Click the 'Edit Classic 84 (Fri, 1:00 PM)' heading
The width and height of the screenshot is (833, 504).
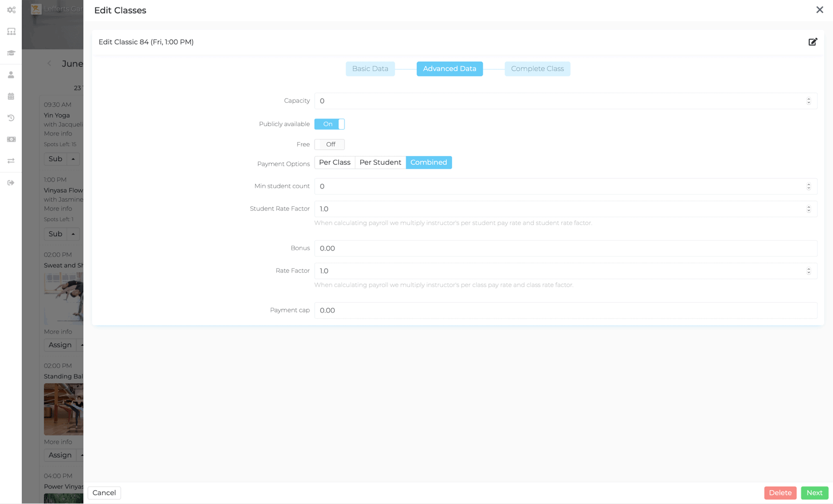[146, 42]
